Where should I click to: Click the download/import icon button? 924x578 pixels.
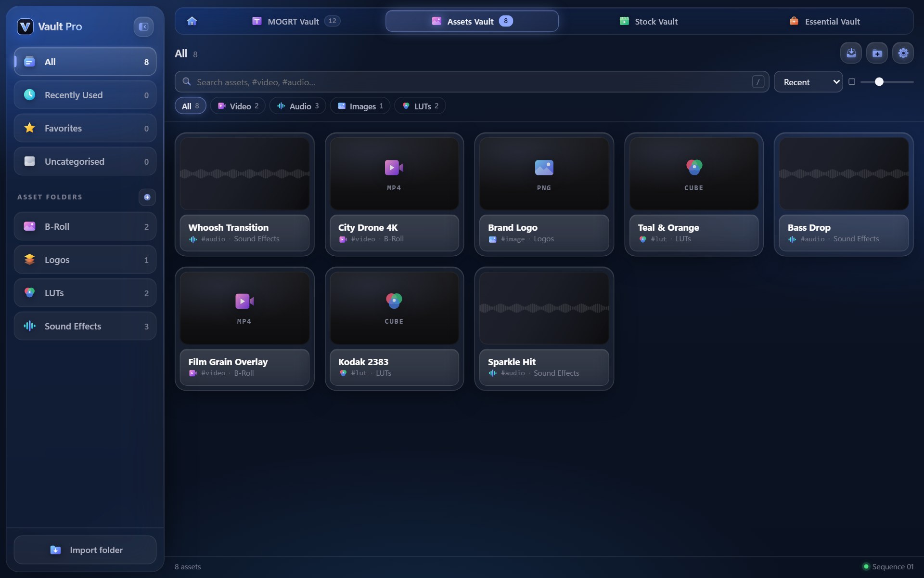click(x=851, y=53)
